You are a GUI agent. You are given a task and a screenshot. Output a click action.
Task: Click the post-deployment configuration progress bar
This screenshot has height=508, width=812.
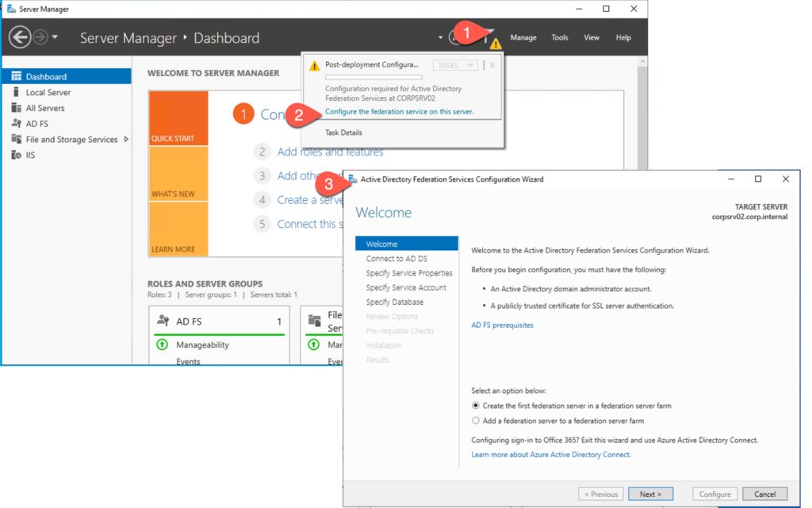[x=373, y=77]
